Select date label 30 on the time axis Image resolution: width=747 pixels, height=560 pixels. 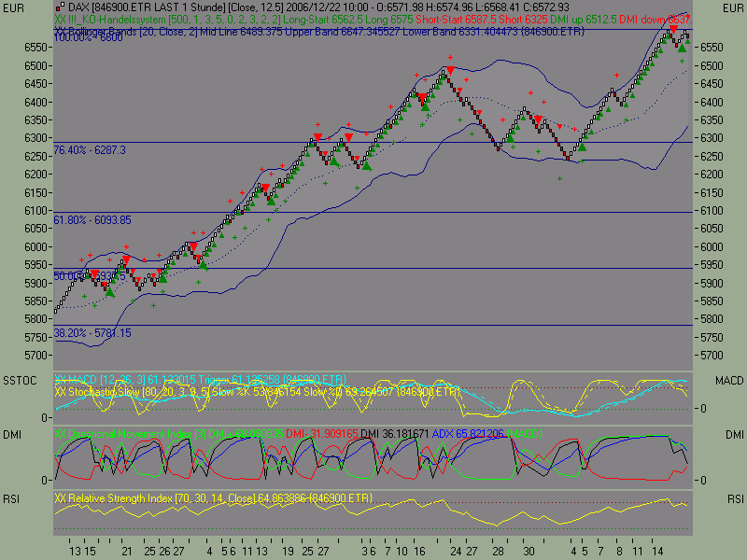[x=529, y=552]
